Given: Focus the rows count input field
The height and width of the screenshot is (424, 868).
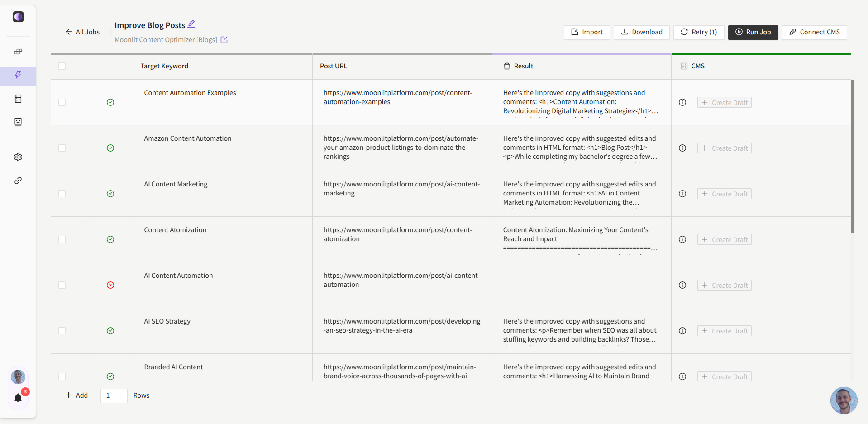Looking at the screenshot, I should 114,395.
